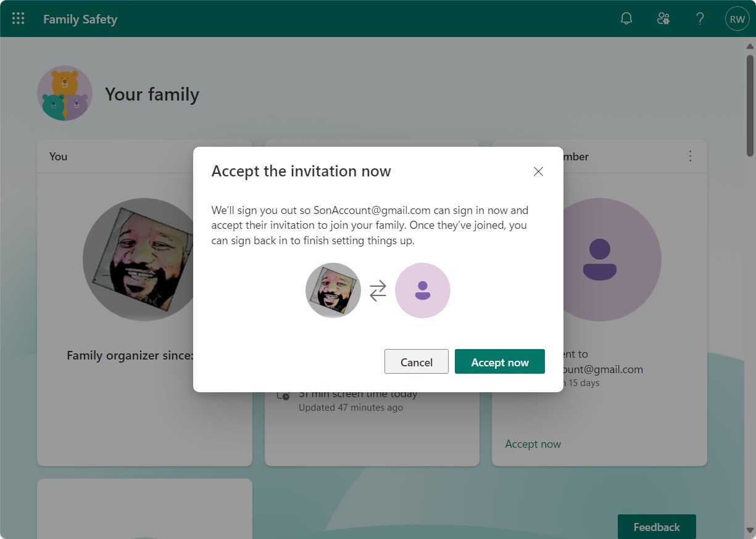The image size is (756, 539).
Task: Click the small profile photo inside the dialog
Action: pyautogui.click(x=333, y=290)
